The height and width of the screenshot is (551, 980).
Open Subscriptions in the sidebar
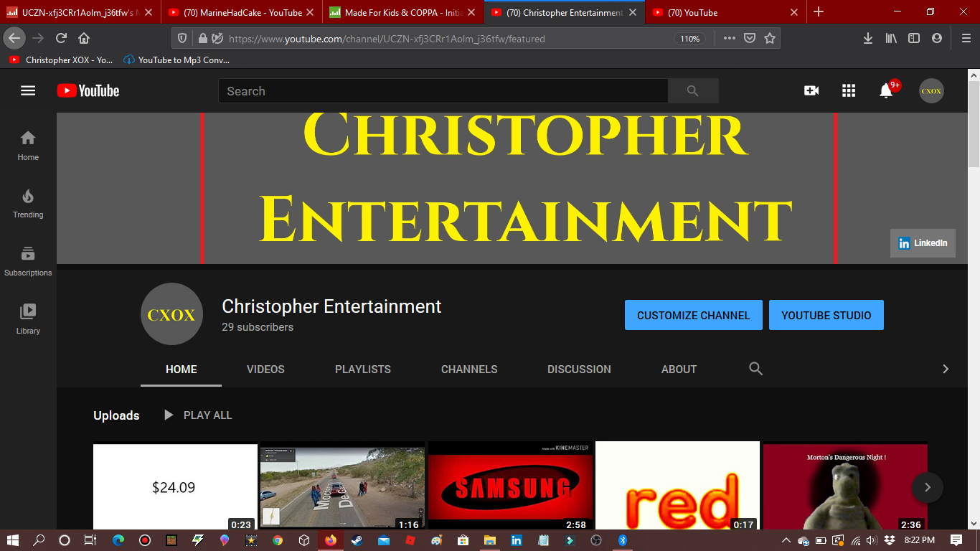28,261
